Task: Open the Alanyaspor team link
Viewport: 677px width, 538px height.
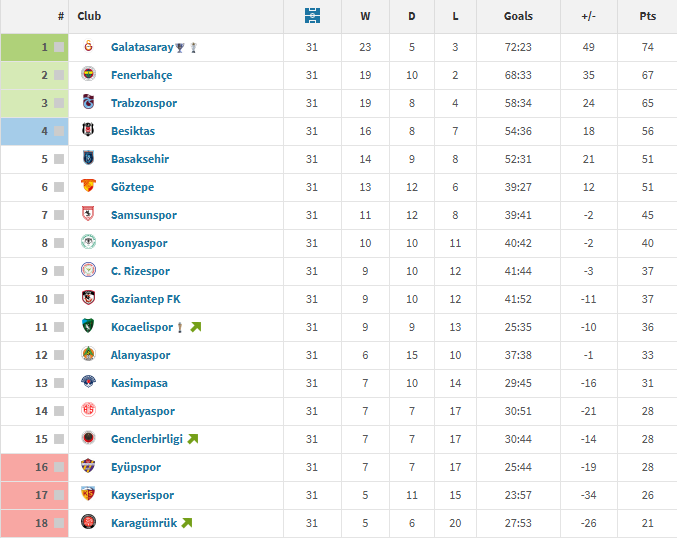Action: [x=140, y=355]
